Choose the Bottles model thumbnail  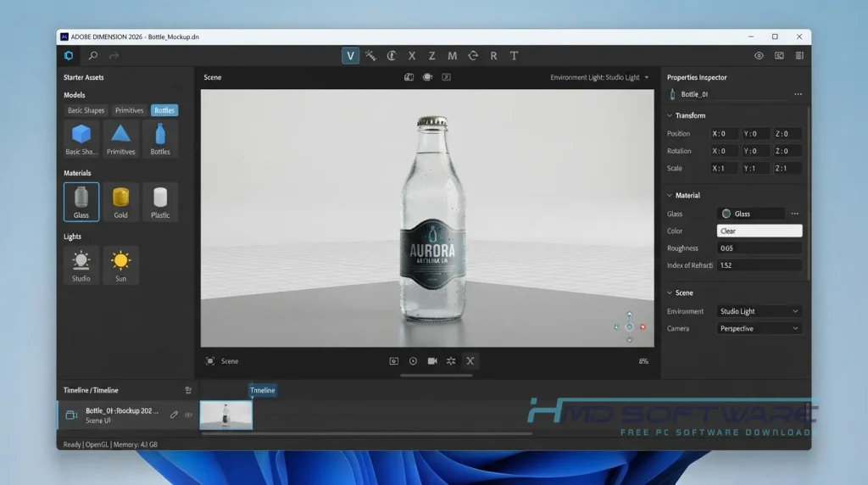pos(160,139)
